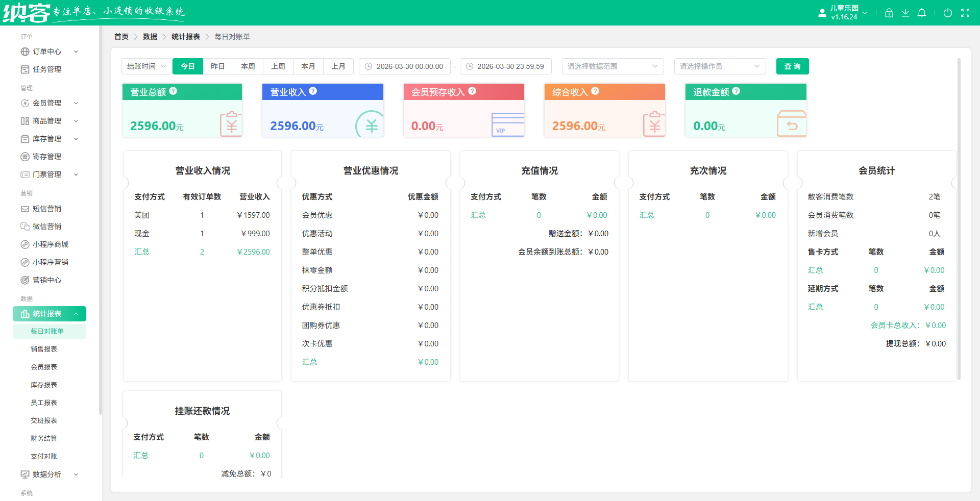980x501 pixels.
Task: Expand the 会员管理 submenu
Action: click(x=76, y=103)
